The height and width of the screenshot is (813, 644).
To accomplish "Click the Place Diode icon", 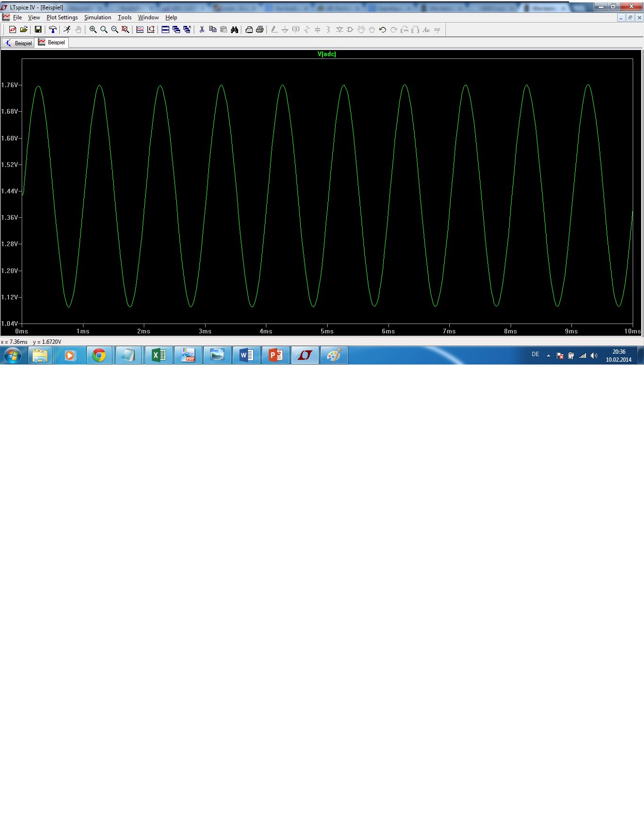I will tap(339, 29).
